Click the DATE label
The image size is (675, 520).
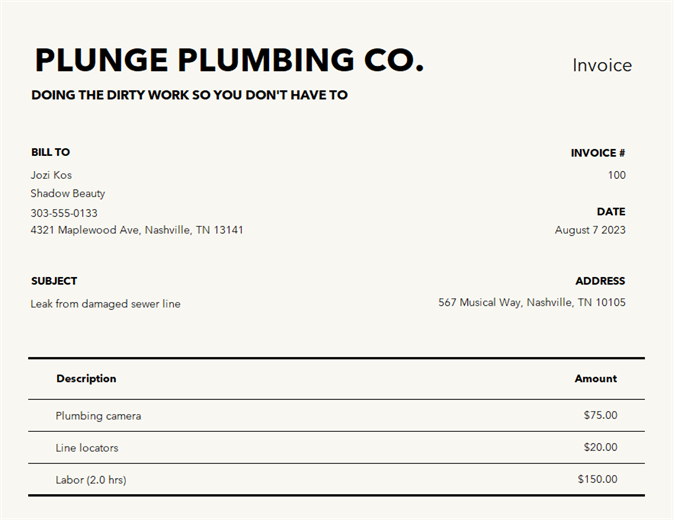pos(611,212)
